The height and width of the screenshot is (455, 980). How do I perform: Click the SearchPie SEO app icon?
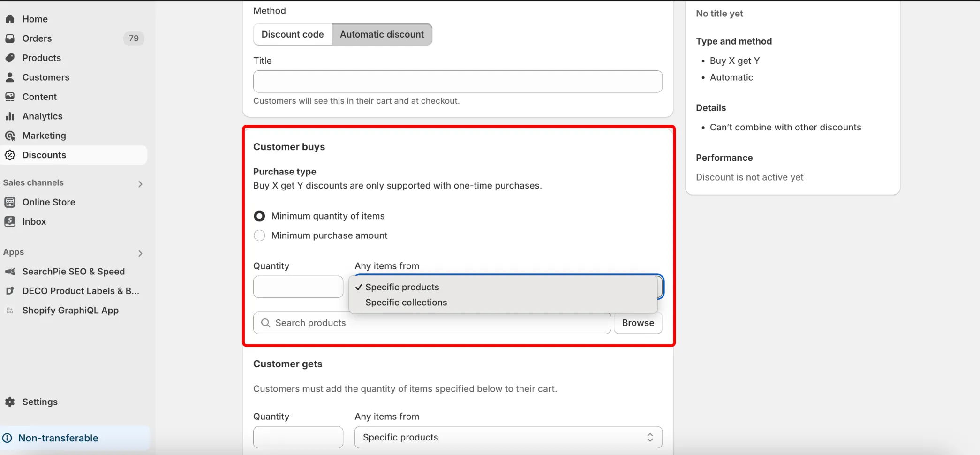pyautogui.click(x=10, y=272)
